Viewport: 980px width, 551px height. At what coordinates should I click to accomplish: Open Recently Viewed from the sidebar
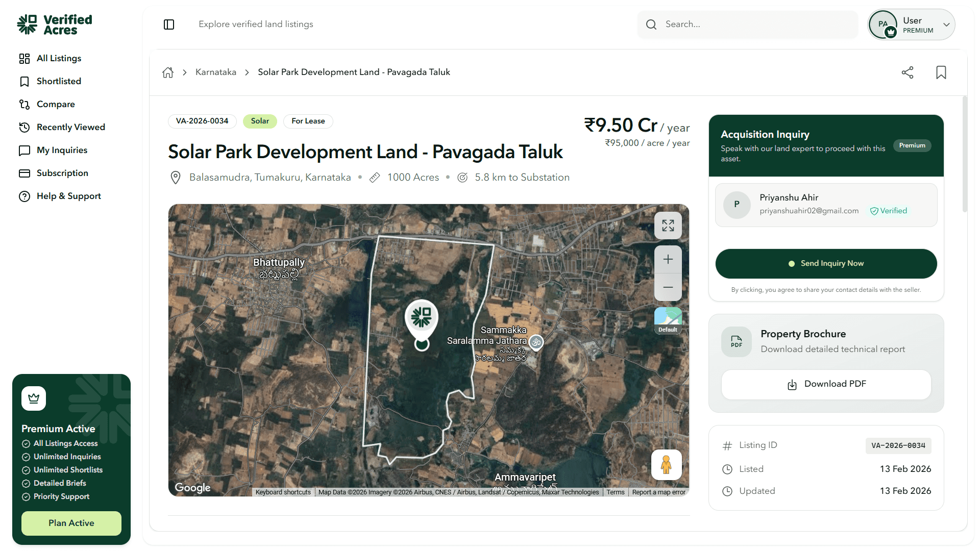coord(70,127)
